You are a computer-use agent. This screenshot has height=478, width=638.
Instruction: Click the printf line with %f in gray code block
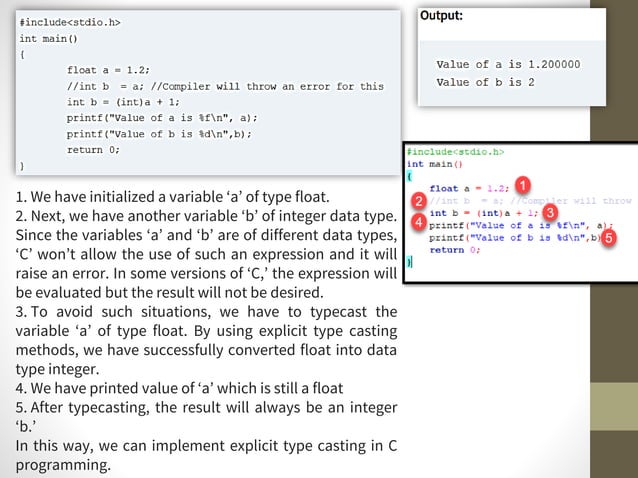(162, 118)
